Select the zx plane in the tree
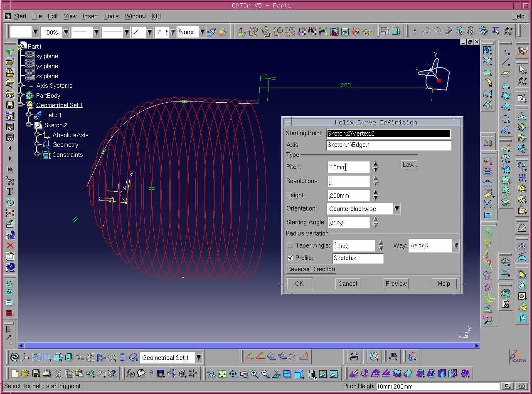 click(x=47, y=76)
